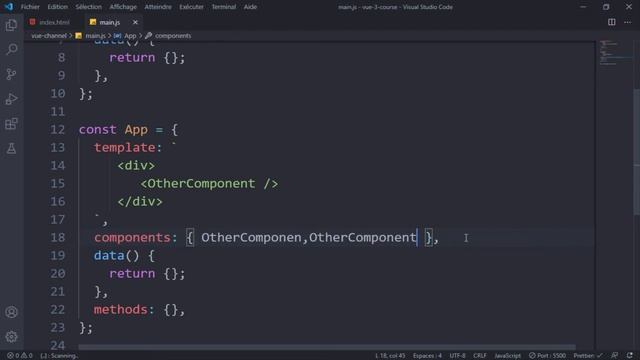Change JavaScript language mode
Image resolution: width=640 pixels, height=360 pixels.
pyautogui.click(x=507, y=356)
